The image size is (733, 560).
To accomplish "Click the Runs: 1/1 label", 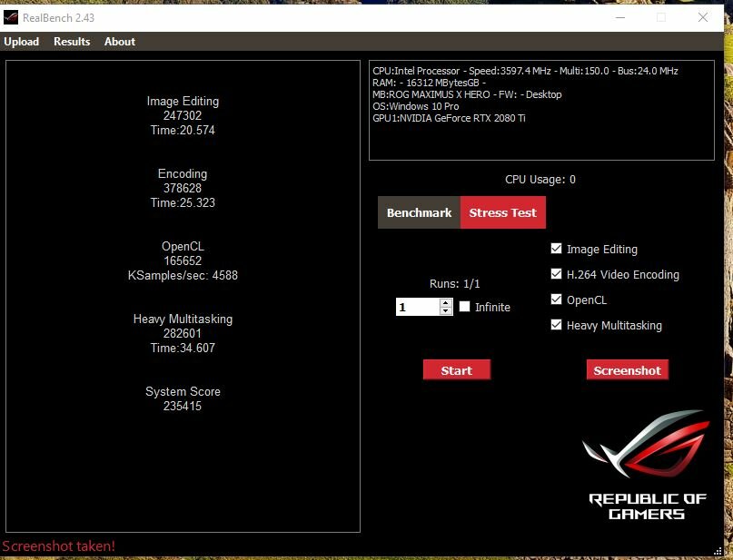I will coord(454,283).
